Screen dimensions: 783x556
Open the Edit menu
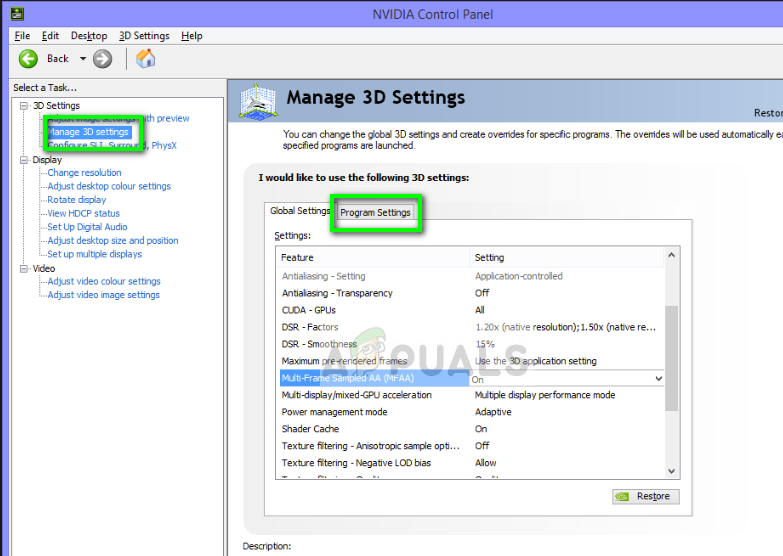coord(50,35)
